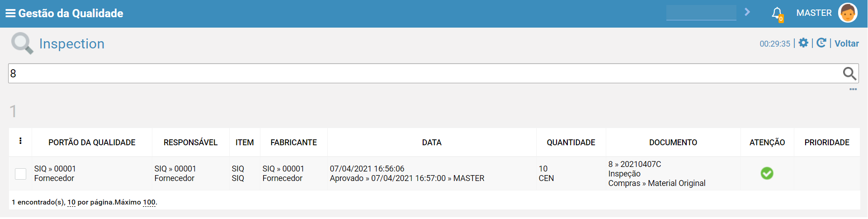Open the table column options kebab menu
868x219 pixels.
coord(20,141)
